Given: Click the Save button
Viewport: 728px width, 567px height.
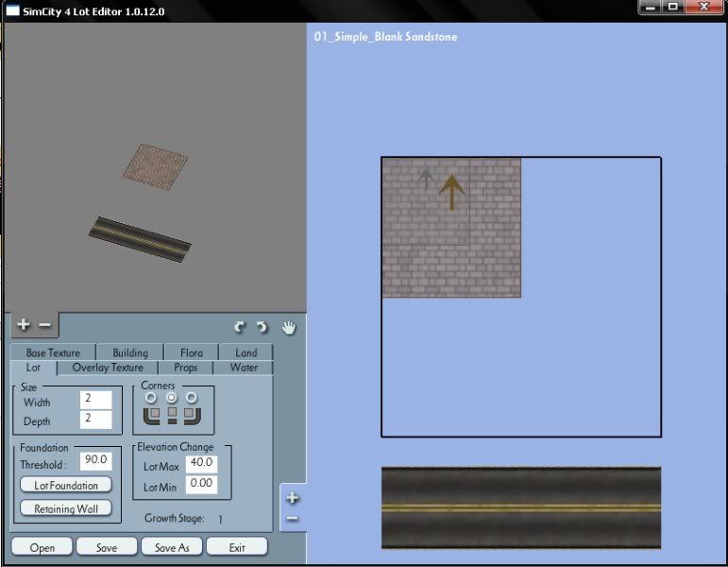Looking at the screenshot, I should 107,547.
